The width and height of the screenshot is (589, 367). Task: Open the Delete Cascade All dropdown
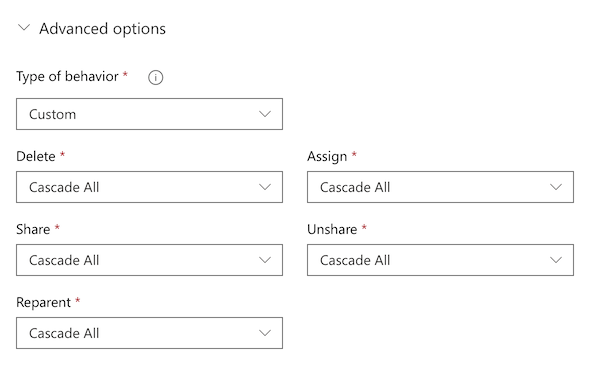click(x=149, y=187)
